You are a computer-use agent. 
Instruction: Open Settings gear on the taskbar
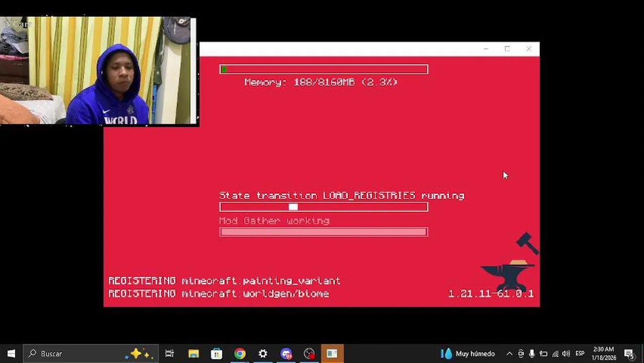[x=263, y=353]
